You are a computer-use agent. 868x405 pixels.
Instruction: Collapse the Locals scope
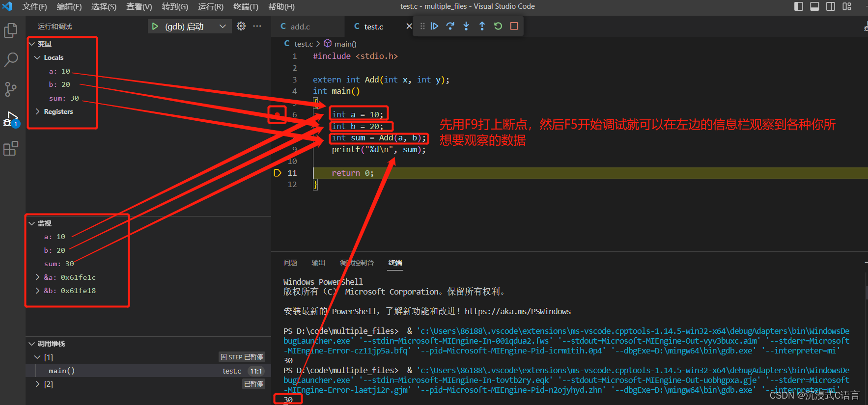[37, 57]
